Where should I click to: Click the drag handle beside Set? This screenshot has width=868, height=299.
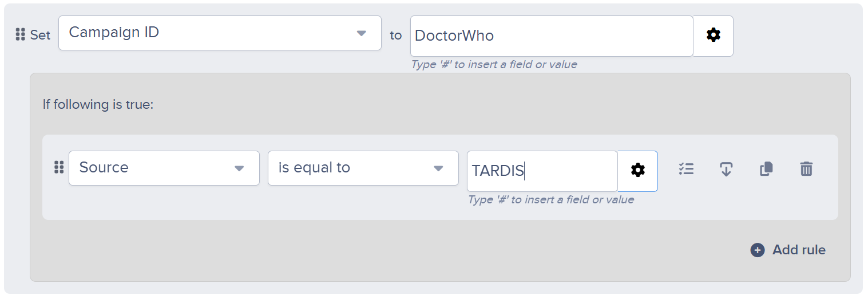20,35
